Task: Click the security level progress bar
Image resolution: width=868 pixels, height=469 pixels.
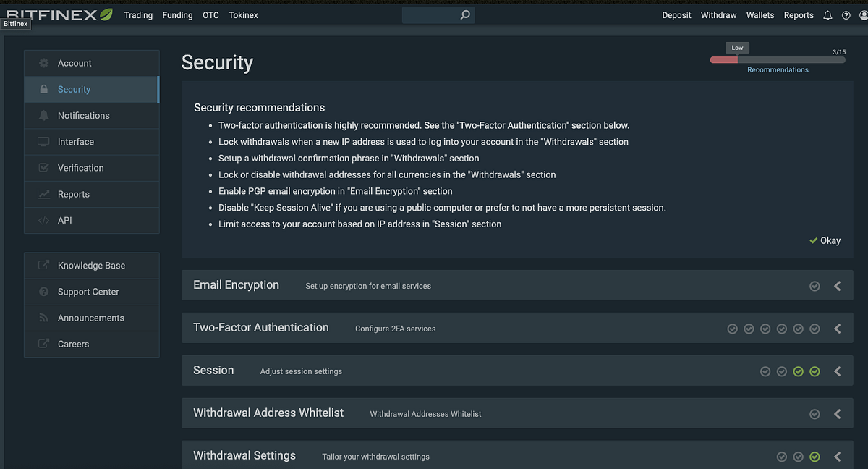Action: (x=778, y=60)
